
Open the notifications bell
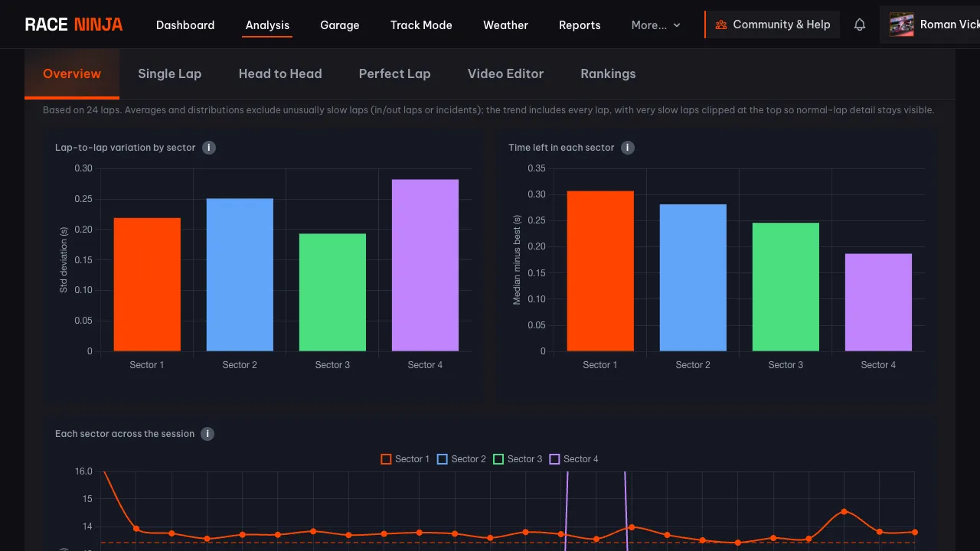[860, 24]
